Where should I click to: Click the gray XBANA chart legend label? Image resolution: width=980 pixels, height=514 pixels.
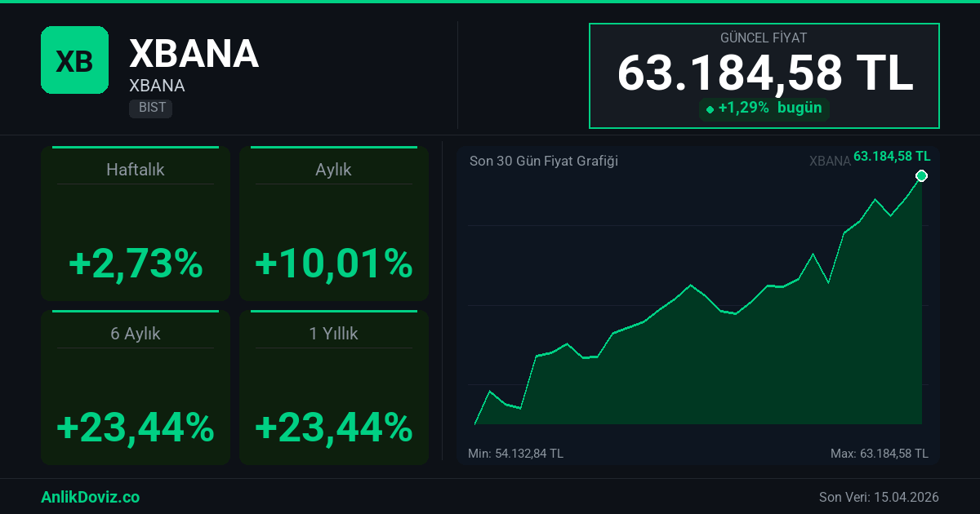click(x=830, y=161)
